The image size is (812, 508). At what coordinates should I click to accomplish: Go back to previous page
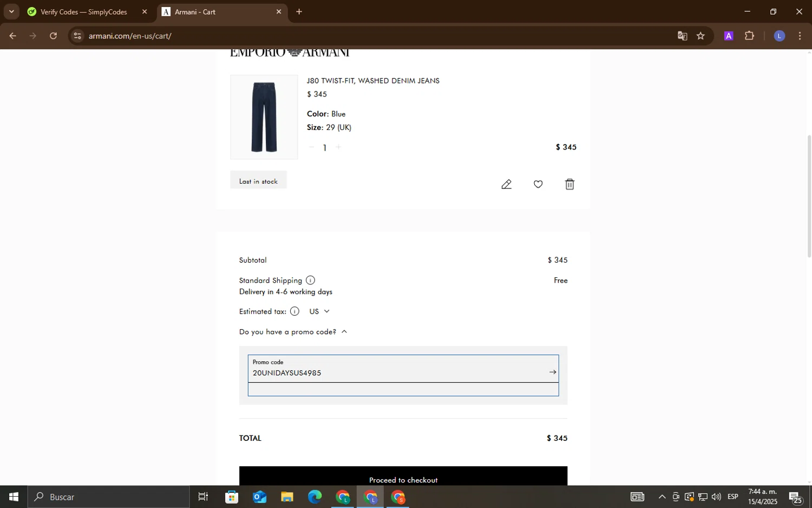[x=12, y=36]
